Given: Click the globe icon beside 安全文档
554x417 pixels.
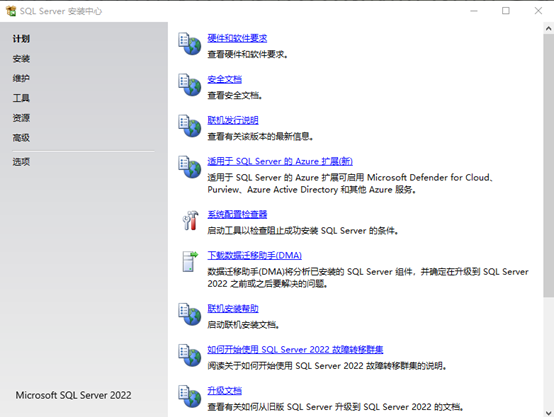Looking at the screenshot, I should [x=189, y=85].
